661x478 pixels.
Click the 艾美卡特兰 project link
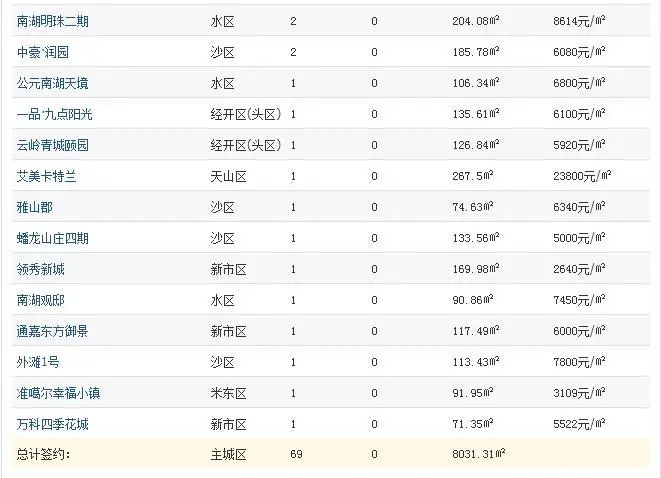(x=47, y=176)
